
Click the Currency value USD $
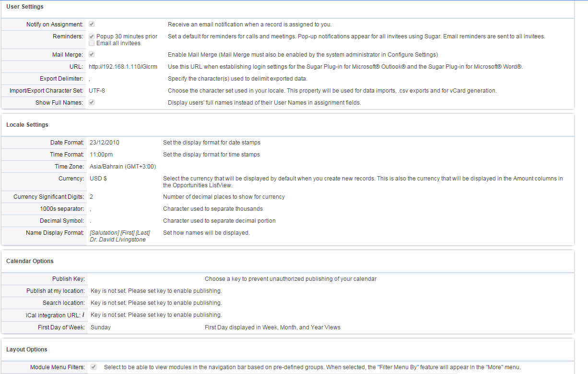point(98,179)
